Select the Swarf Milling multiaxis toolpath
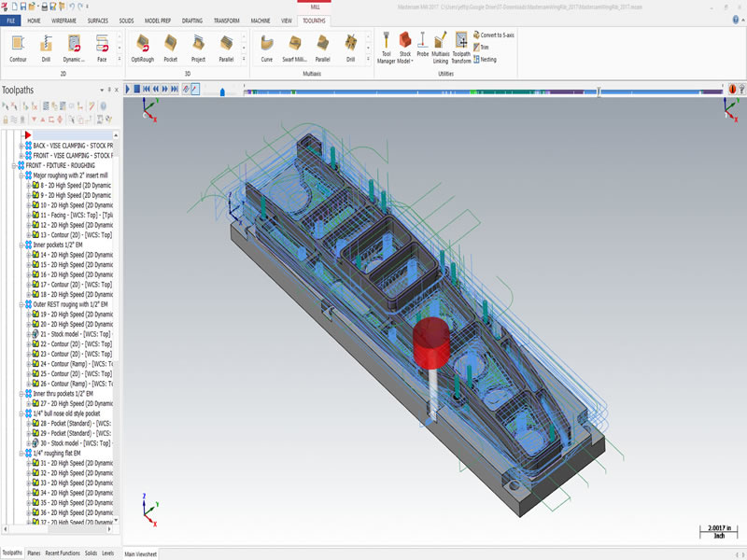Image resolution: width=747 pixels, height=560 pixels. (294, 49)
